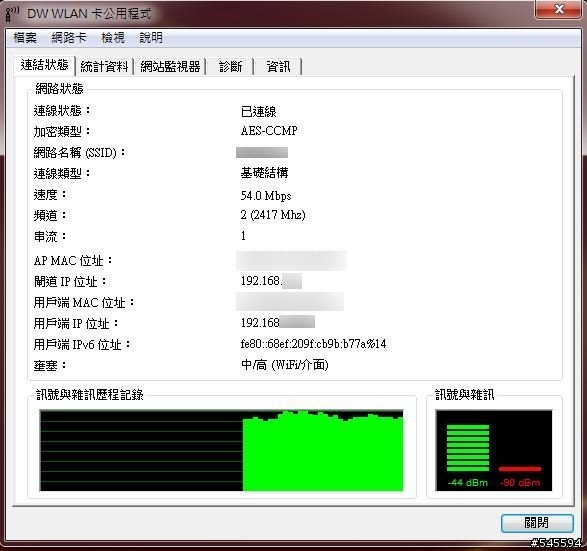Click the red -90 dBm noise bar

(x=520, y=469)
